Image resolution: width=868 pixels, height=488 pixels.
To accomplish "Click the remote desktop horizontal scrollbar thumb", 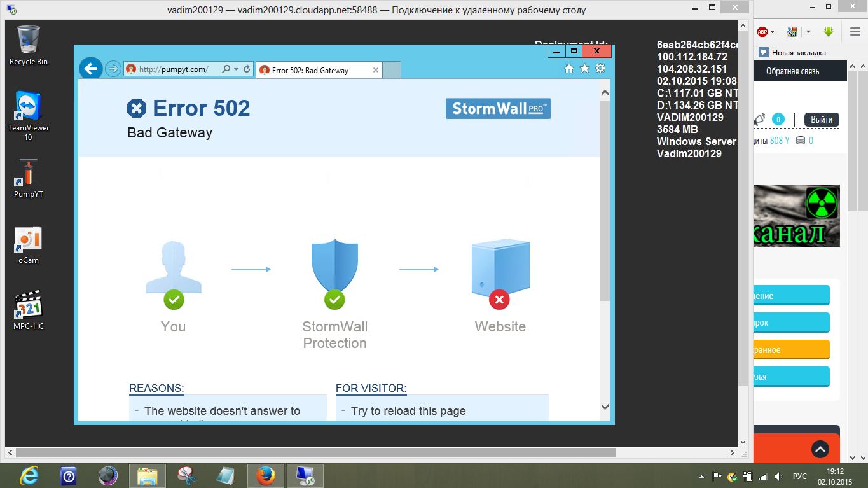I will pos(315,453).
